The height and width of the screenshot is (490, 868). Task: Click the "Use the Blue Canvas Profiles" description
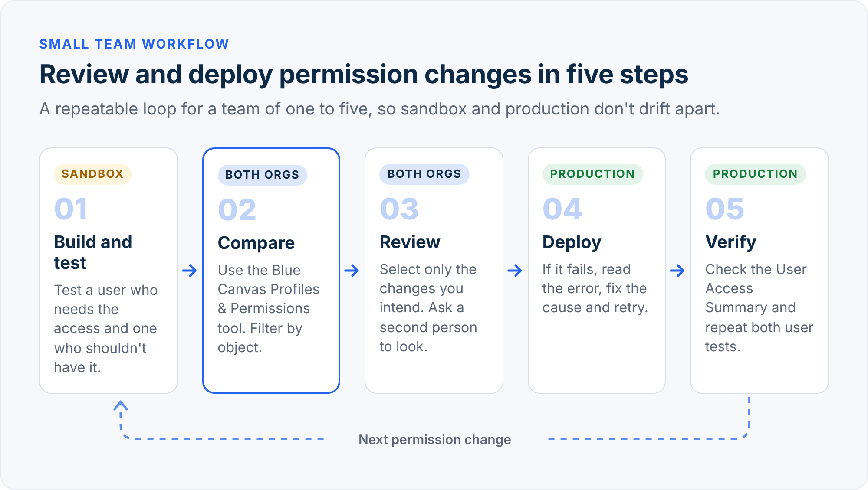point(268,308)
